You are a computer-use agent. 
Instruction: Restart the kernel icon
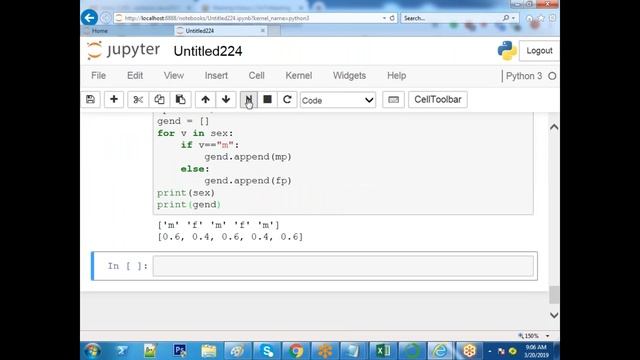(287, 100)
